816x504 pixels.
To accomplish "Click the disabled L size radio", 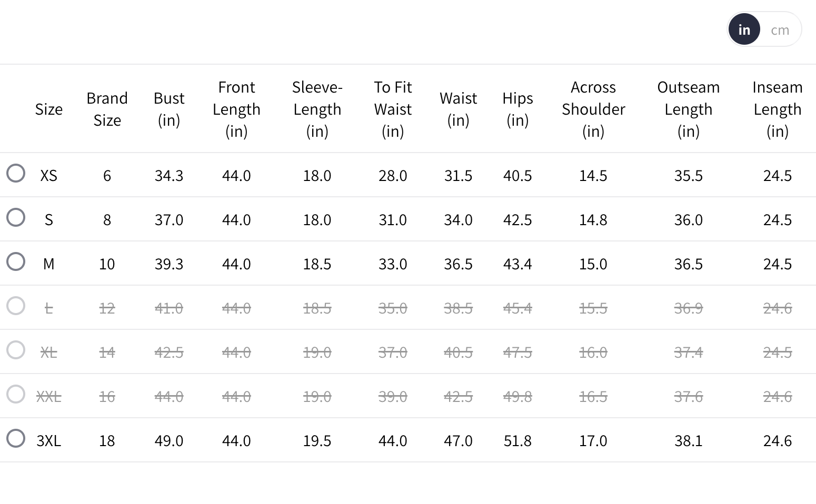I will pyautogui.click(x=16, y=306).
